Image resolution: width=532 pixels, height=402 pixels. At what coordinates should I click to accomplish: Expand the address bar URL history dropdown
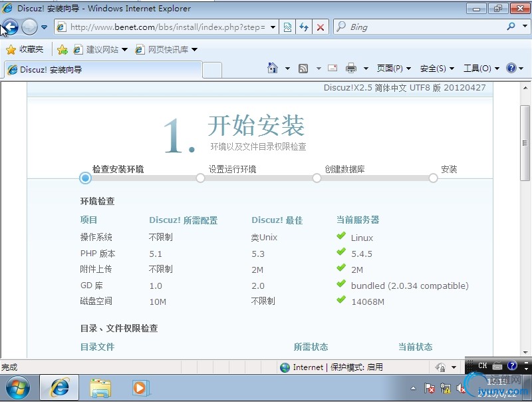[x=273, y=27]
